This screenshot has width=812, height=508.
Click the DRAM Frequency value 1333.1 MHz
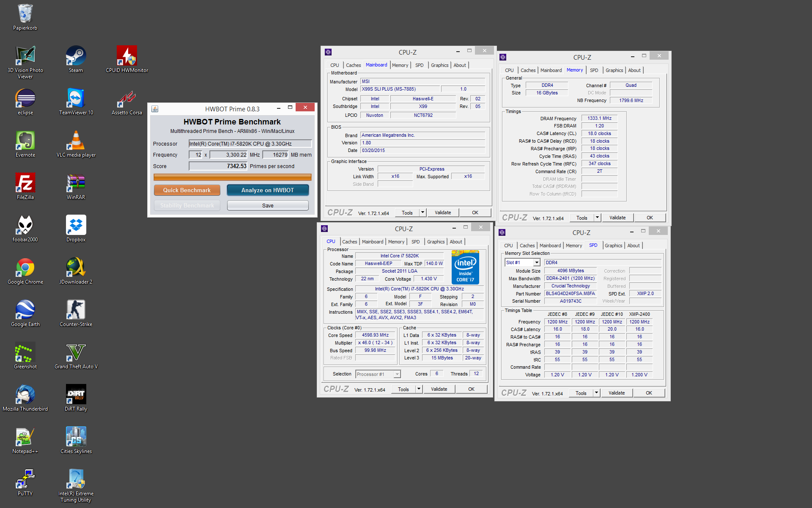599,118
